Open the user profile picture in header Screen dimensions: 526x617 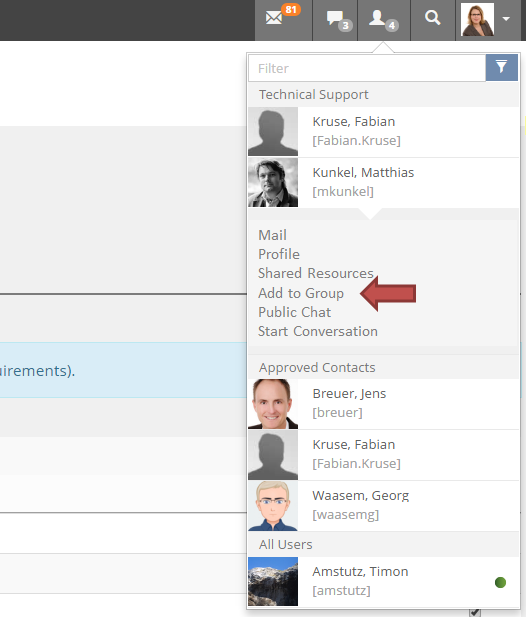tap(477, 19)
